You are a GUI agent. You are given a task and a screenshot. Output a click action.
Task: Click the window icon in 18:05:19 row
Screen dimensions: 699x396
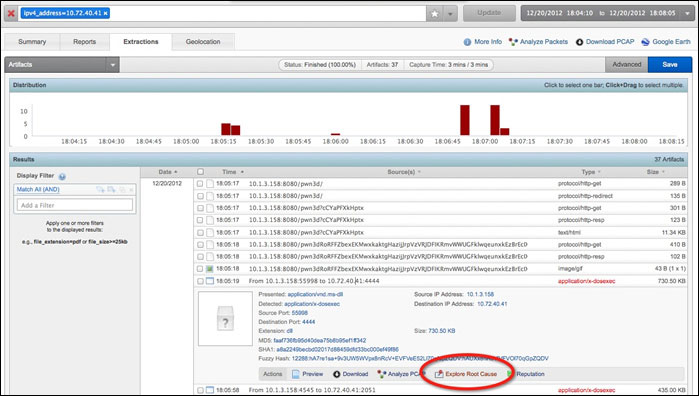click(x=210, y=281)
